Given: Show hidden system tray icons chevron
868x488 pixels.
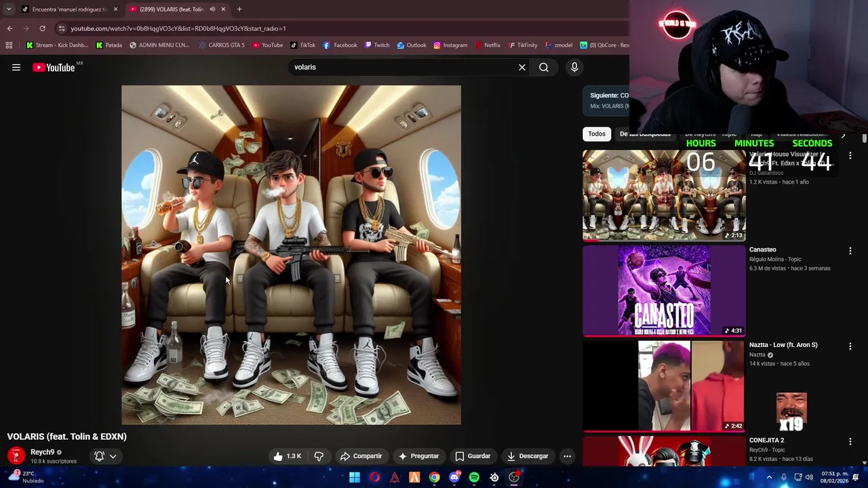Looking at the screenshot, I should click(x=769, y=477).
